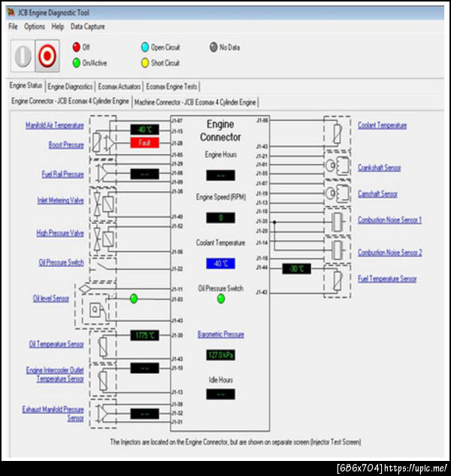Click the Fuel Temperature Sensor resistor symbol

coord(337,280)
